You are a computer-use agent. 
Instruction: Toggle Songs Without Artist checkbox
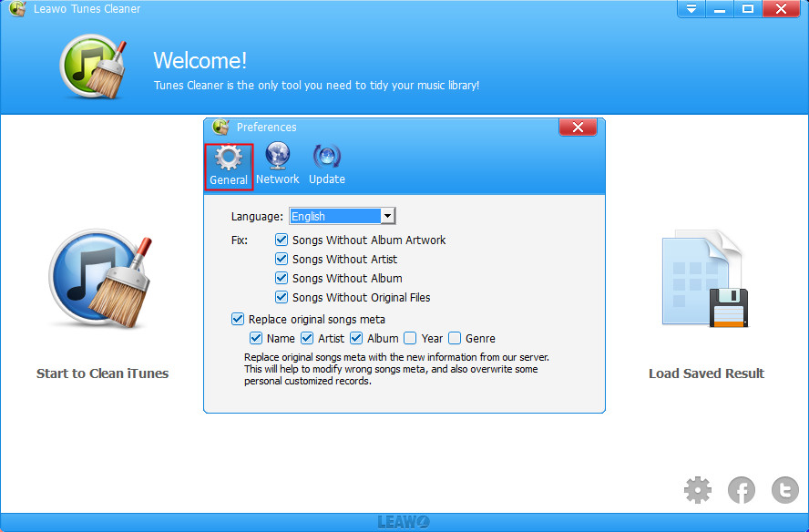[x=282, y=259]
